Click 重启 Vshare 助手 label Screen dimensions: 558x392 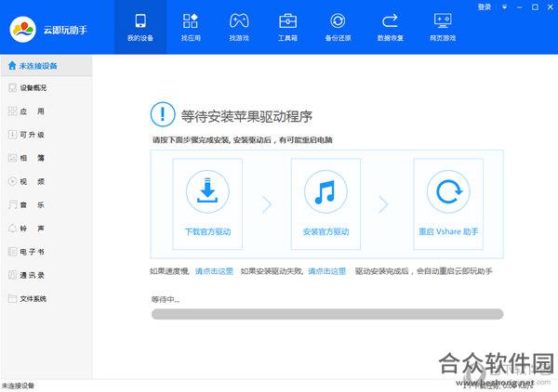tap(448, 231)
